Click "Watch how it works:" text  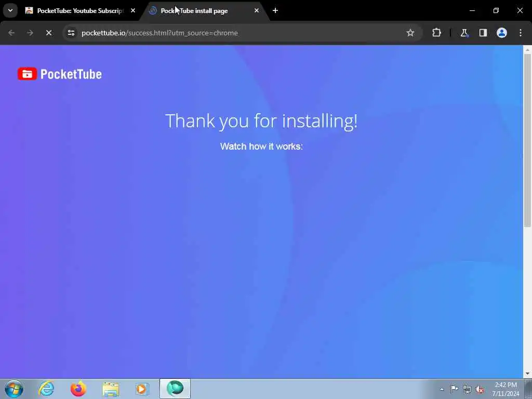(261, 146)
